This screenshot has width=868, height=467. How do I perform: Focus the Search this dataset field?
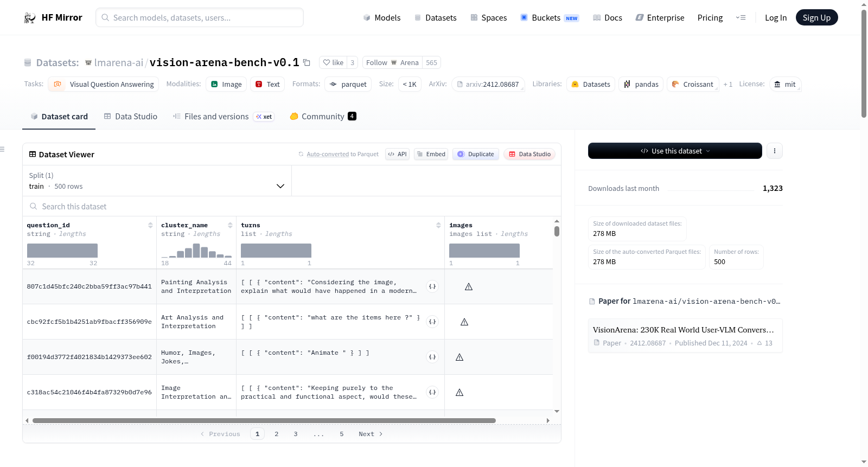pos(292,206)
